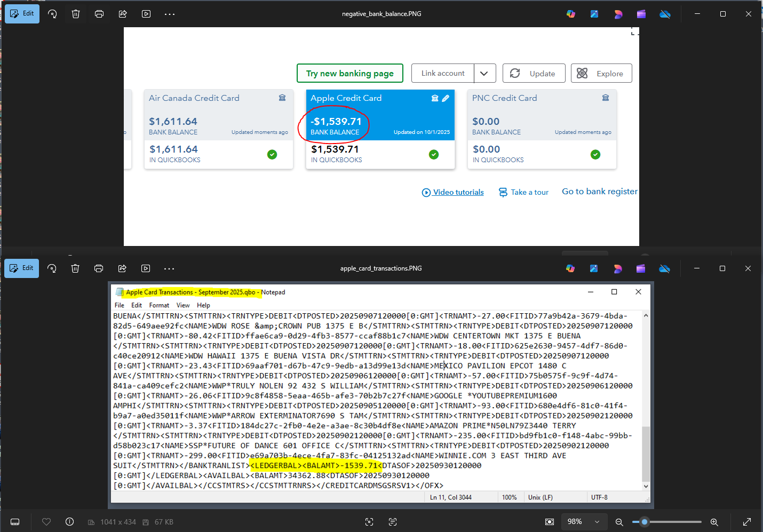The width and height of the screenshot is (763, 532).
Task: Share the apple_card_transactions.PNG image
Action: [122, 268]
